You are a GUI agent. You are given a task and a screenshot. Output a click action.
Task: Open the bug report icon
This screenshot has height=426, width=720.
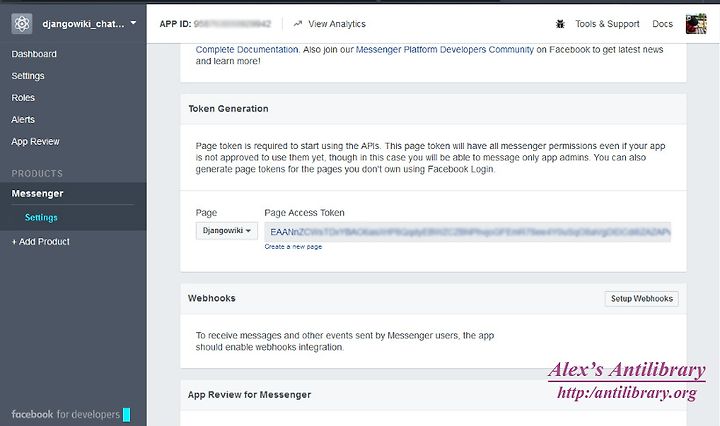point(560,24)
